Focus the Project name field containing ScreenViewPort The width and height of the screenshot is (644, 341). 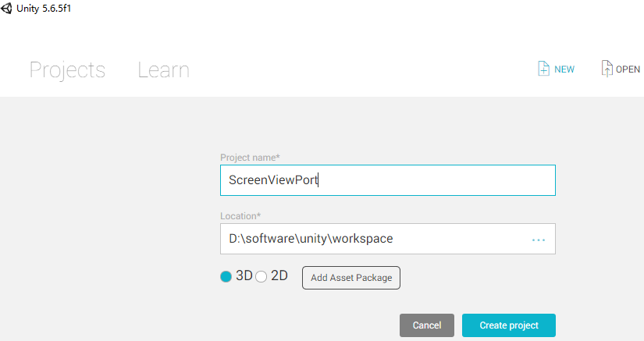388,180
